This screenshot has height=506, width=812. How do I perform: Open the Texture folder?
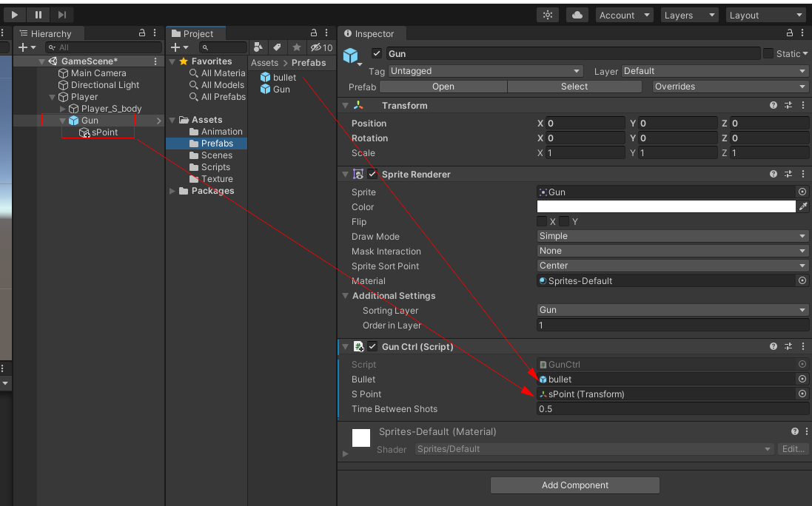coord(217,179)
